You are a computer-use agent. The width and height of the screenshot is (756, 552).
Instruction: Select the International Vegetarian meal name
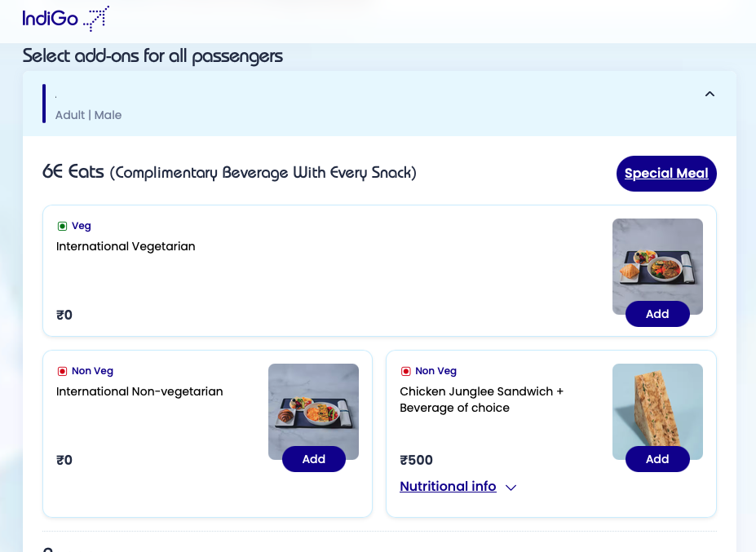pyautogui.click(x=125, y=246)
